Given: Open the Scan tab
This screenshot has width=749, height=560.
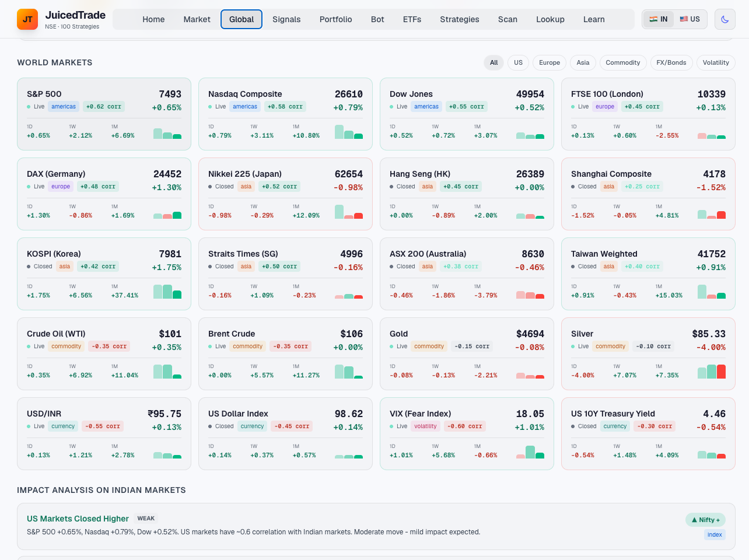Looking at the screenshot, I should pyautogui.click(x=508, y=19).
